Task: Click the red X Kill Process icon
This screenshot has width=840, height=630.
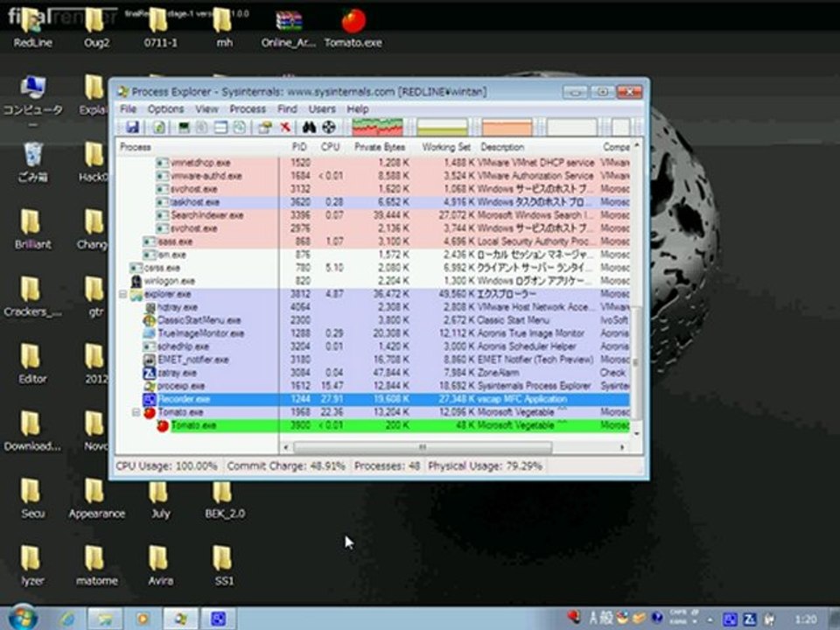Action: (285, 127)
